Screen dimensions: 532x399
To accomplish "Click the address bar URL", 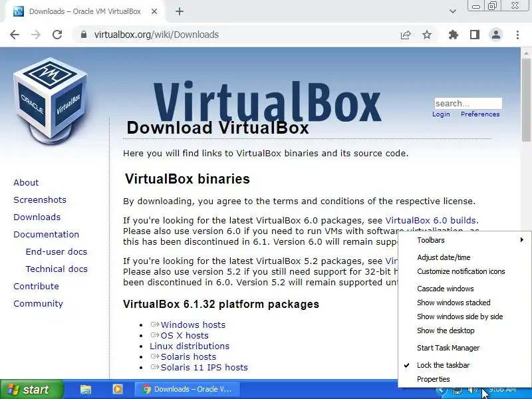I will pyautogui.click(x=156, y=35).
